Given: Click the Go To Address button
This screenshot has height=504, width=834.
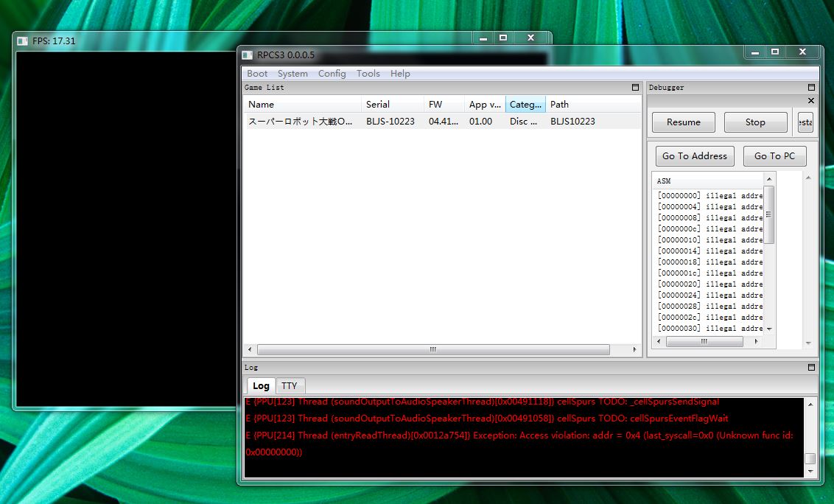Looking at the screenshot, I should [694, 156].
